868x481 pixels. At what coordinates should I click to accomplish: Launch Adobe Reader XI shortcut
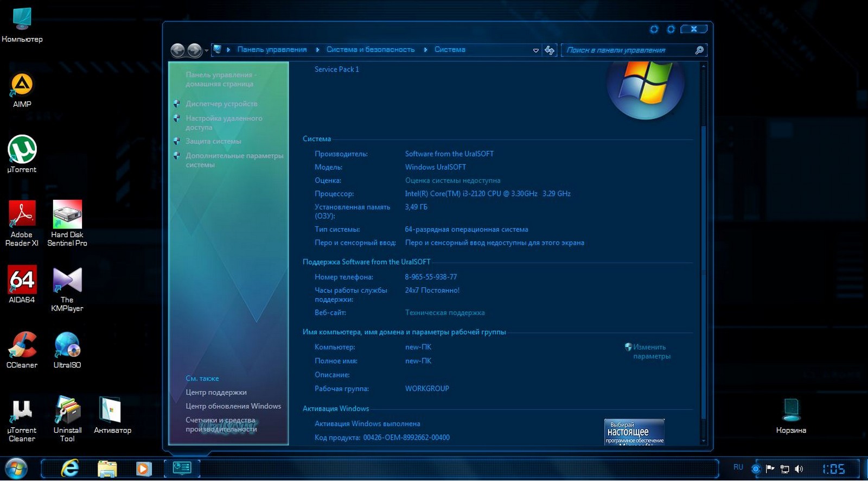tap(22, 223)
